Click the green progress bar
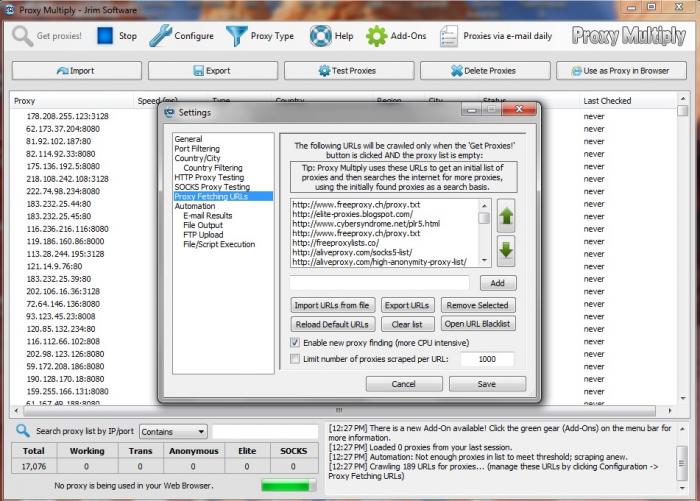The width and height of the screenshot is (700, 501). tap(288, 486)
